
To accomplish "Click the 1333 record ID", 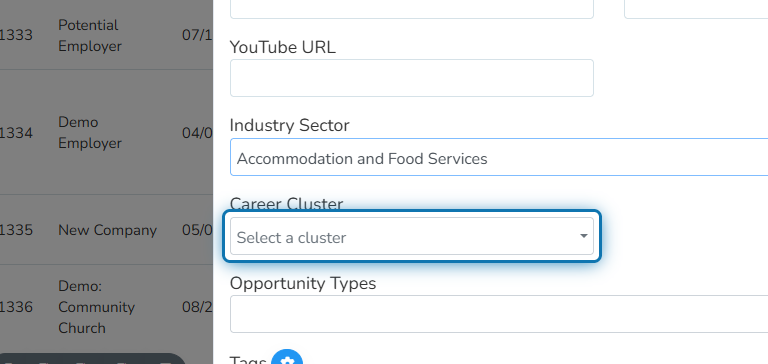I will (x=16, y=35).
